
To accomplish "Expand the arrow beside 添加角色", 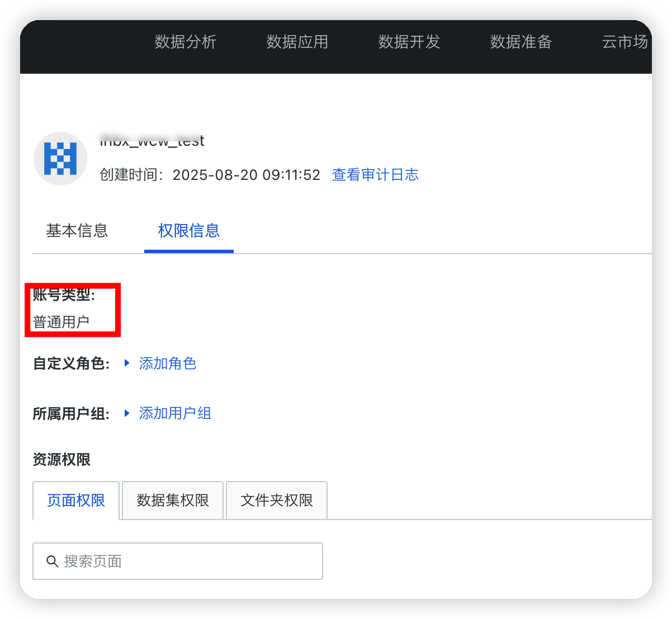I will (x=127, y=363).
